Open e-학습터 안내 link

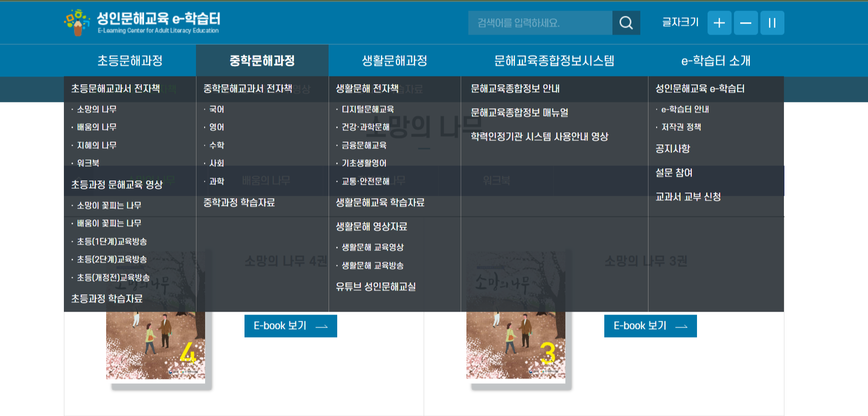(x=685, y=109)
